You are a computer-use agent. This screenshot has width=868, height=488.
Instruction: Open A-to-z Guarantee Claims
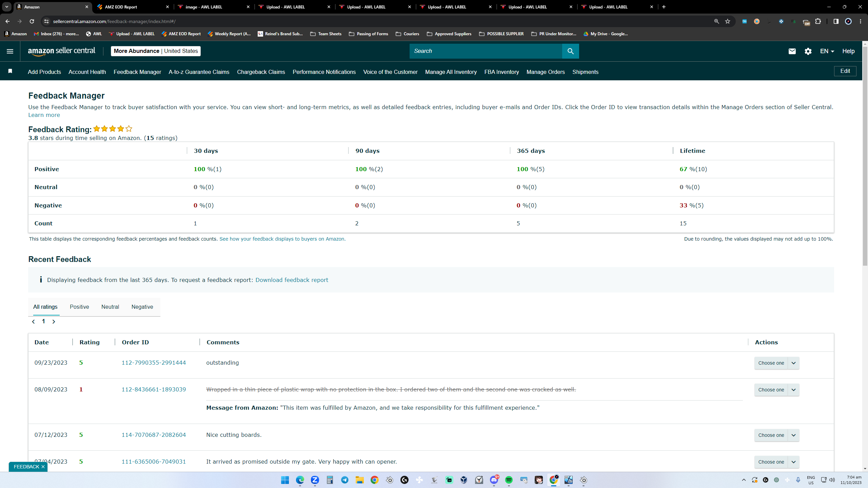[199, 72]
